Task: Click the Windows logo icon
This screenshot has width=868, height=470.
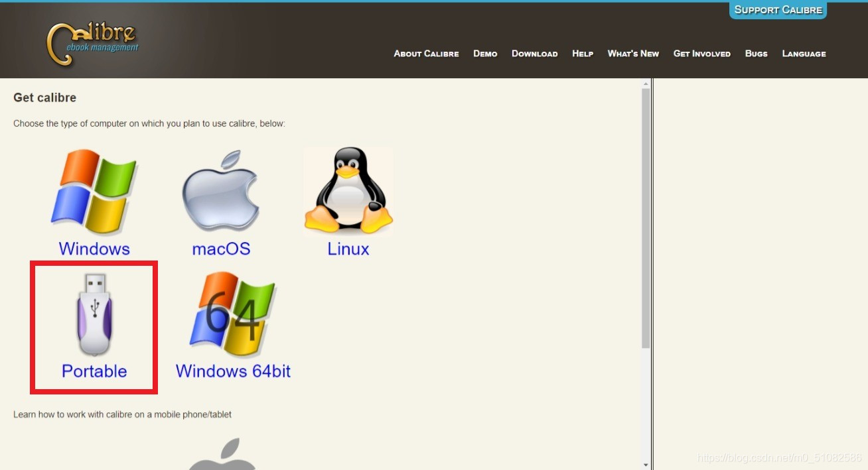Action: point(94,192)
